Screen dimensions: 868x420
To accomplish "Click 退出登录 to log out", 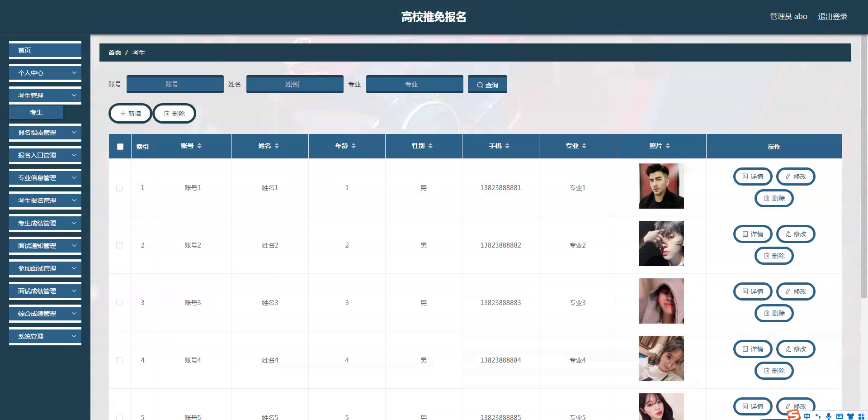I will pyautogui.click(x=832, y=16).
